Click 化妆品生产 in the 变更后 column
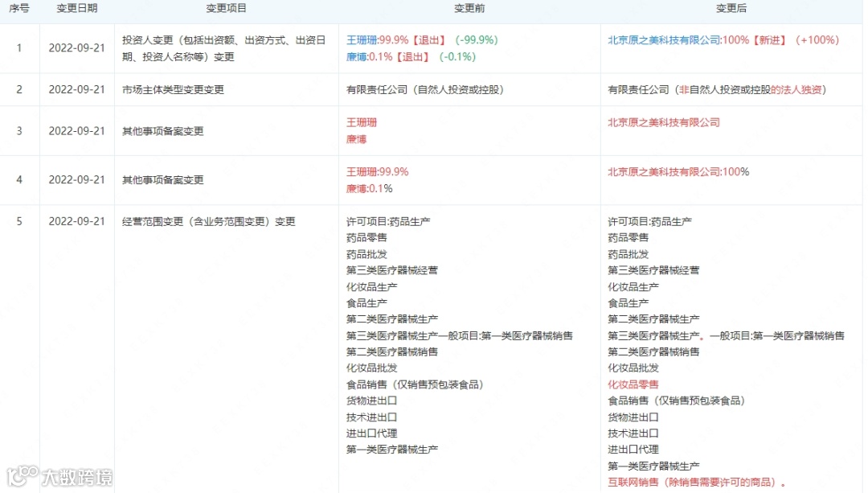868x493 pixels. pos(633,287)
